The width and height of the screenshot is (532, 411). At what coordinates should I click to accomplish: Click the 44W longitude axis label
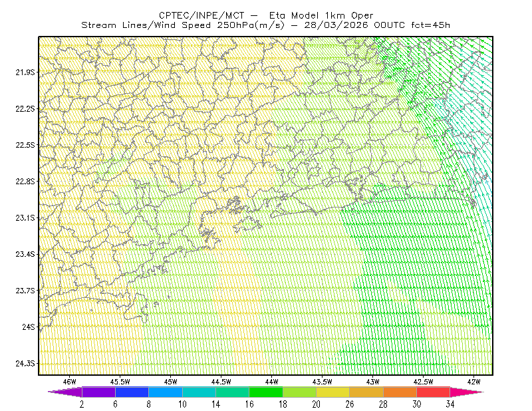tap(271, 382)
